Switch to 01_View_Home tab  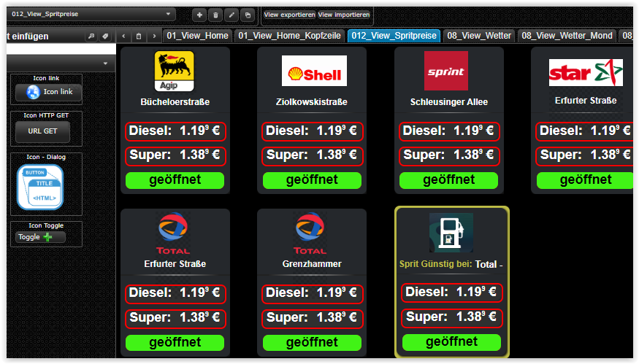(197, 36)
